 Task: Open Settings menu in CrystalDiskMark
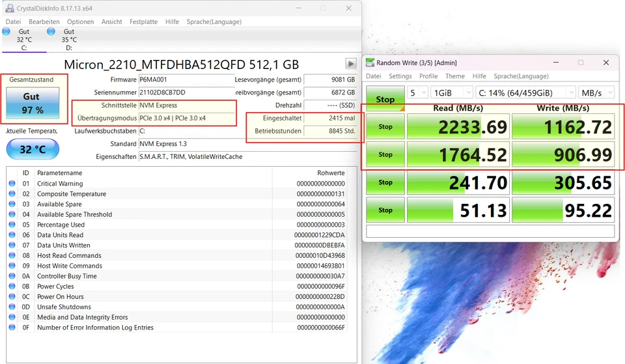(x=400, y=76)
